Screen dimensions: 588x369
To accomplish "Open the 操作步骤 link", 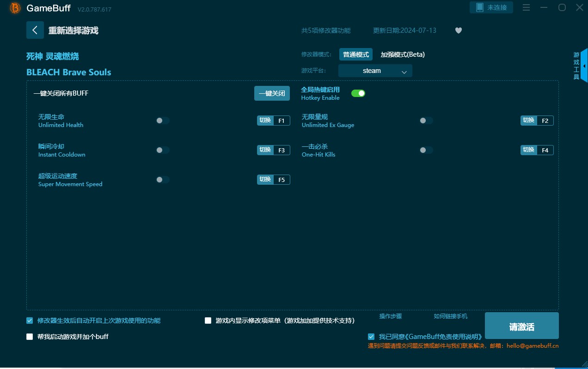I will [x=391, y=316].
